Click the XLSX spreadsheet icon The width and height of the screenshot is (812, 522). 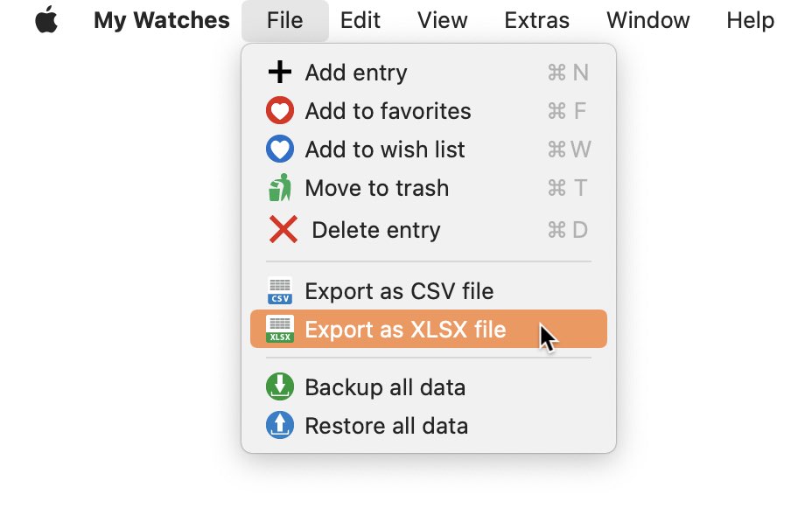click(280, 329)
